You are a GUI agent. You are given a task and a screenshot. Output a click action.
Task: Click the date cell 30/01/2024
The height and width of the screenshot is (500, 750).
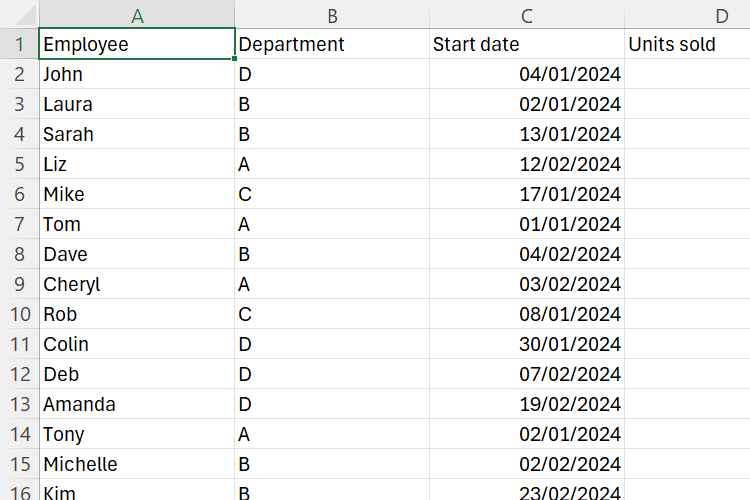click(527, 344)
